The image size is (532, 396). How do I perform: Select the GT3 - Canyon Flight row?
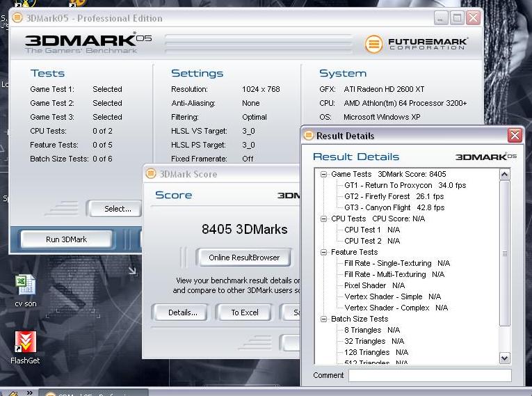[x=394, y=207]
